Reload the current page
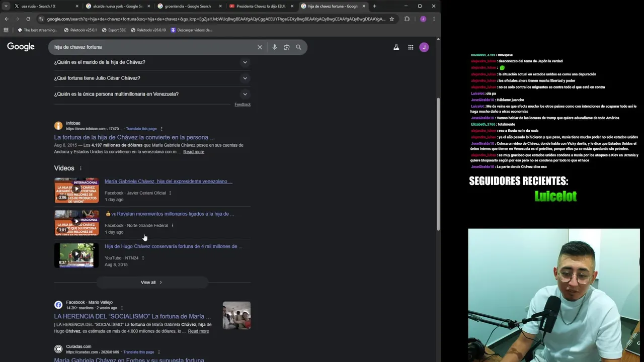644x362 pixels. pyautogui.click(x=28, y=19)
